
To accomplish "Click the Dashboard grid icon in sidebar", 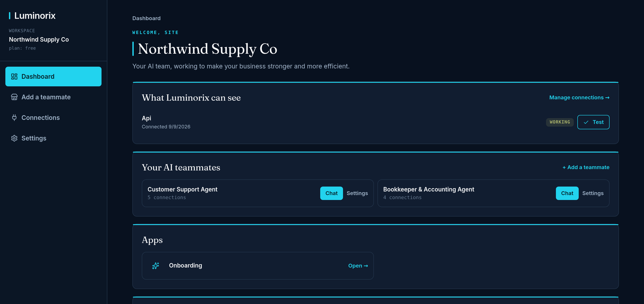I will [14, 76].
